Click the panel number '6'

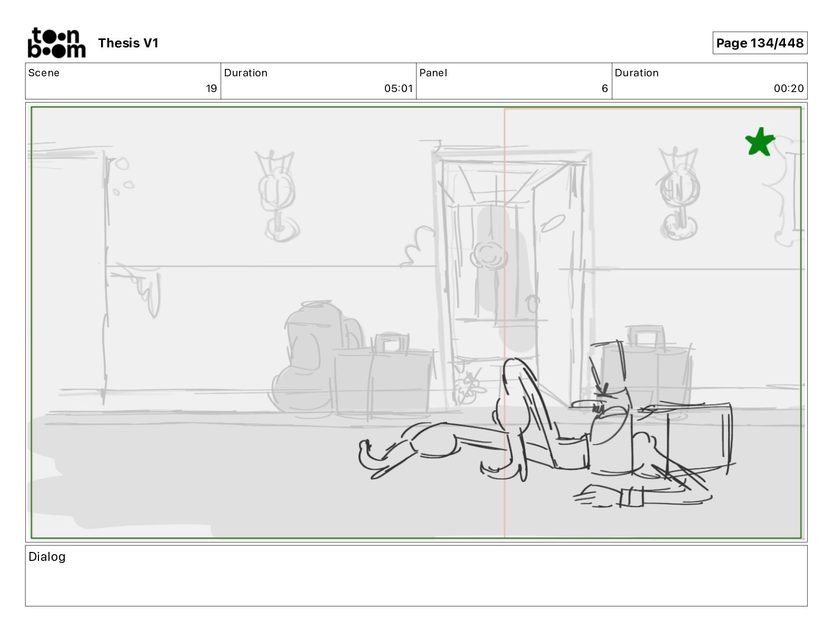[x=605, y=88]
